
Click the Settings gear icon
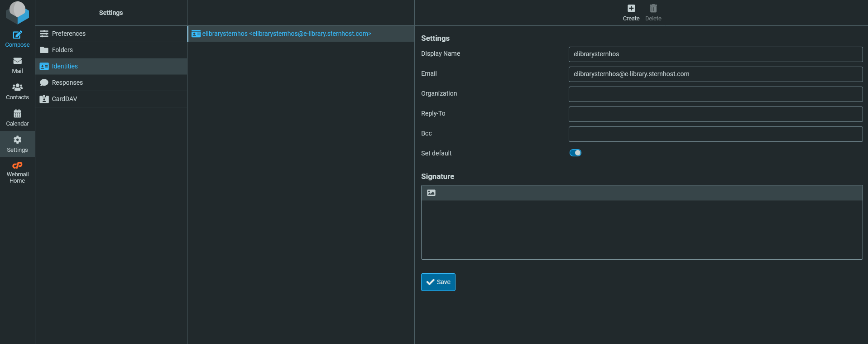17,140
